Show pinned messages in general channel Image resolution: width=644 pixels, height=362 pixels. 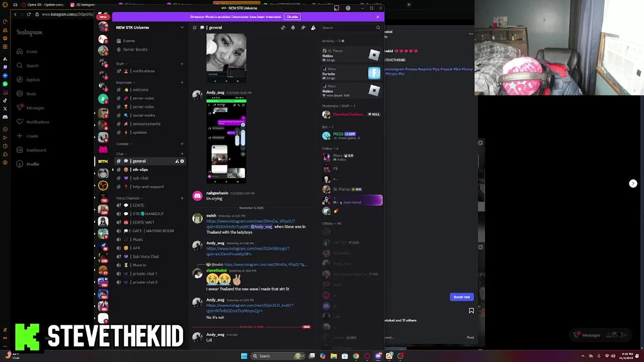[x=303, y=28]
